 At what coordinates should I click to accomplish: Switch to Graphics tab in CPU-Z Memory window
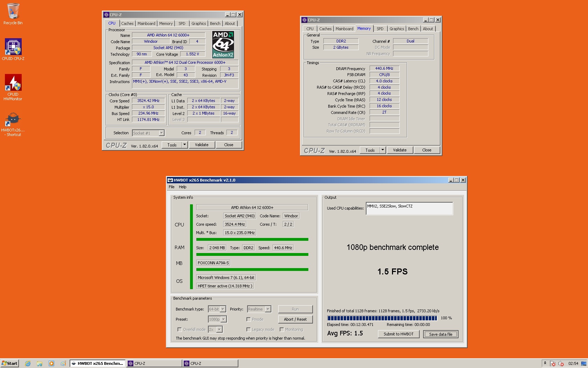click(x=397, y=29)
